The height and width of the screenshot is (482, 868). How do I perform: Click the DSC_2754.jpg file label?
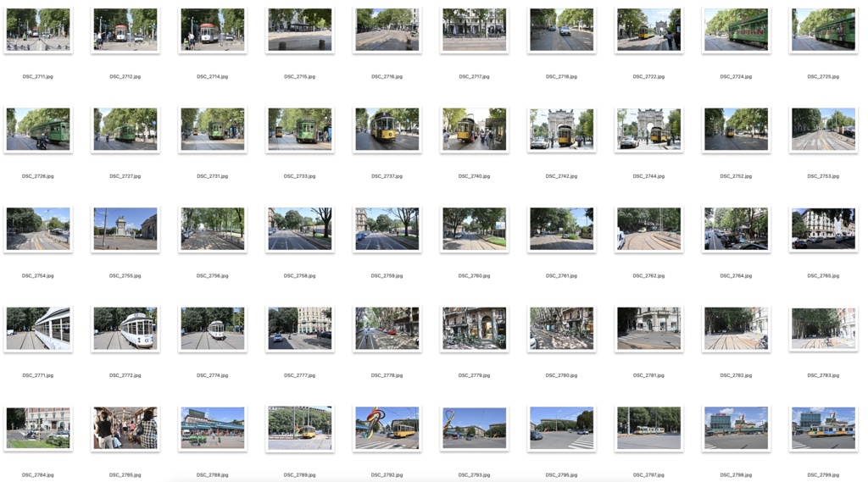[x=38, y=275]
